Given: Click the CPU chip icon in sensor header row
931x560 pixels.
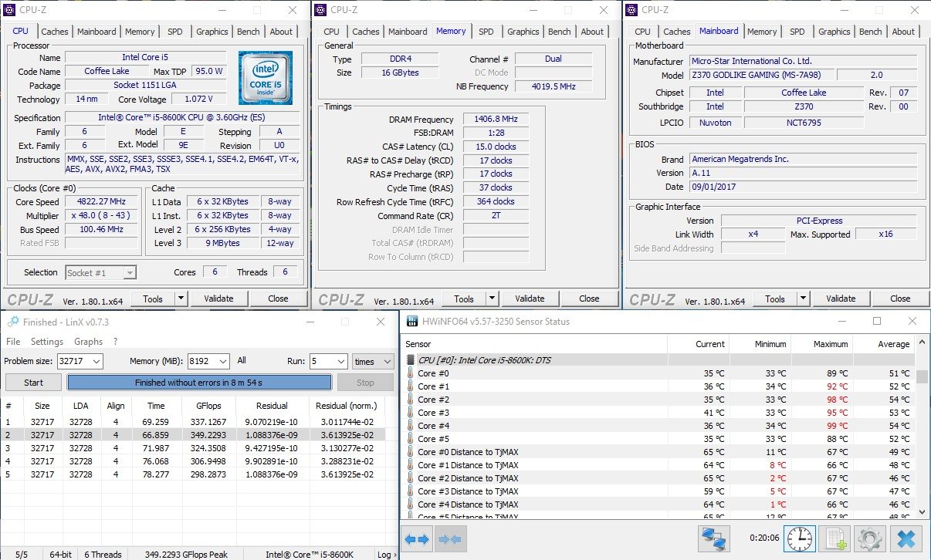Looking at the screenshot, I should coord(411,359).
